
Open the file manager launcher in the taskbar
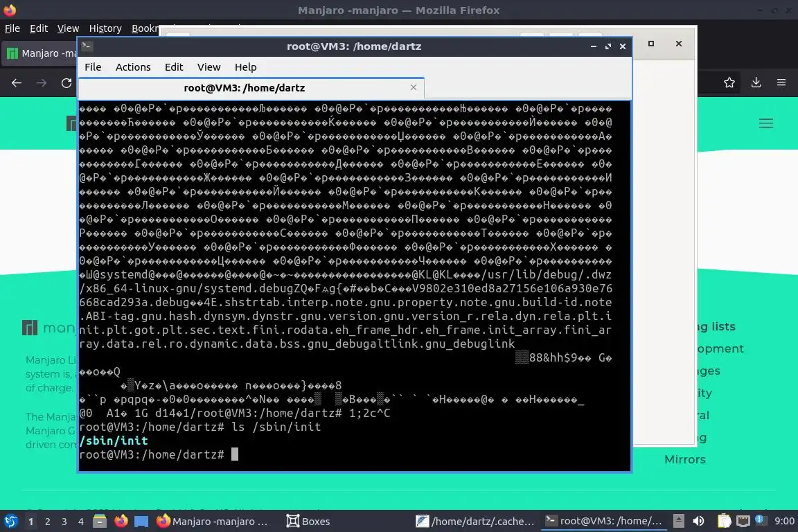click(100, 522)
